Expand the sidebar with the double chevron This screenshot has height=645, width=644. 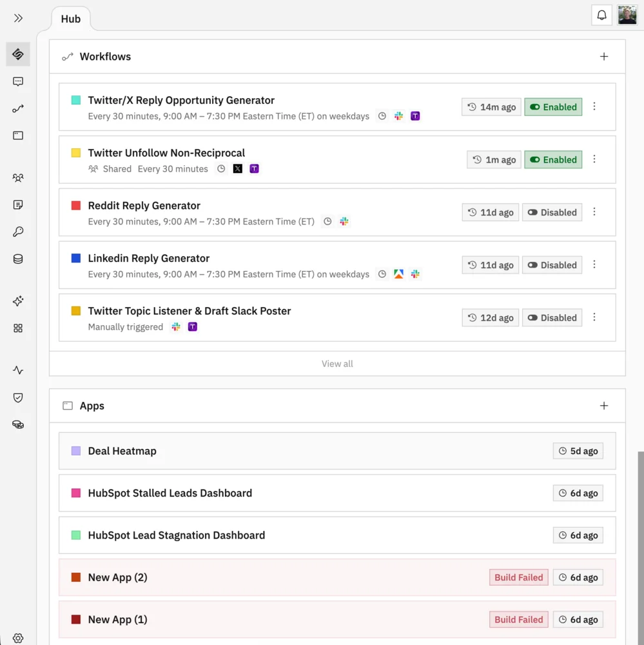tap(18, 18)
